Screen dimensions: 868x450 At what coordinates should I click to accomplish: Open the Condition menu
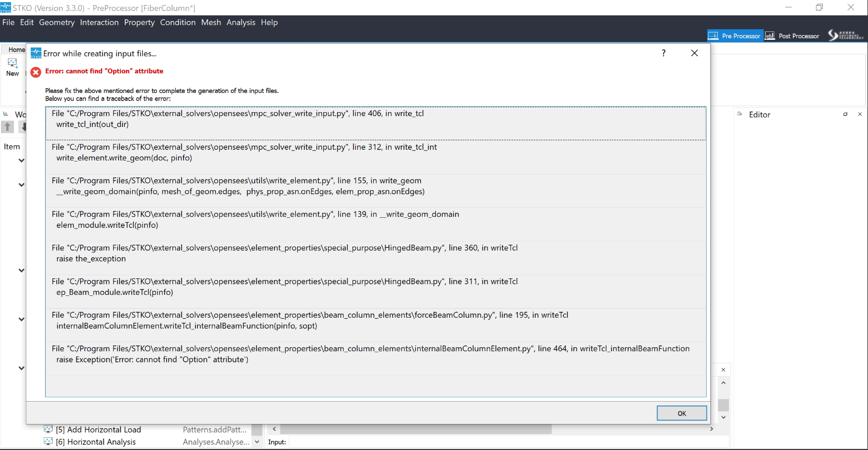(178, 22)
